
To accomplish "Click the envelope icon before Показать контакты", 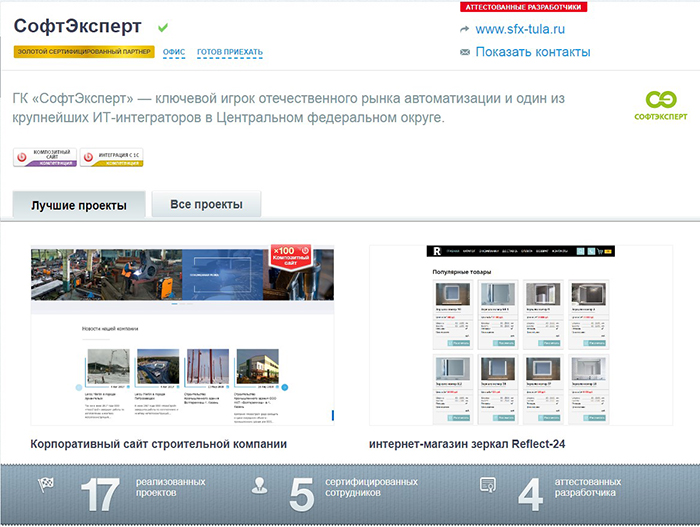I will tap(465, 52).
